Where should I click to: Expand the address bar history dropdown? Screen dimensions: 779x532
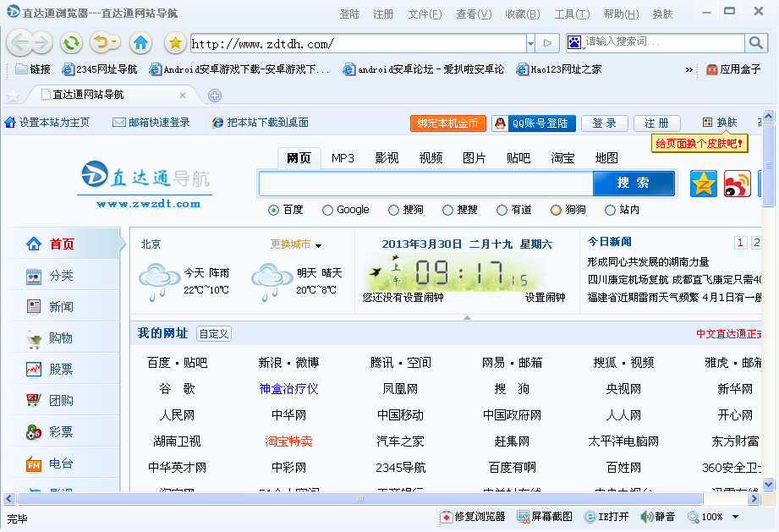pyautogui.click(x=530, y=43)
